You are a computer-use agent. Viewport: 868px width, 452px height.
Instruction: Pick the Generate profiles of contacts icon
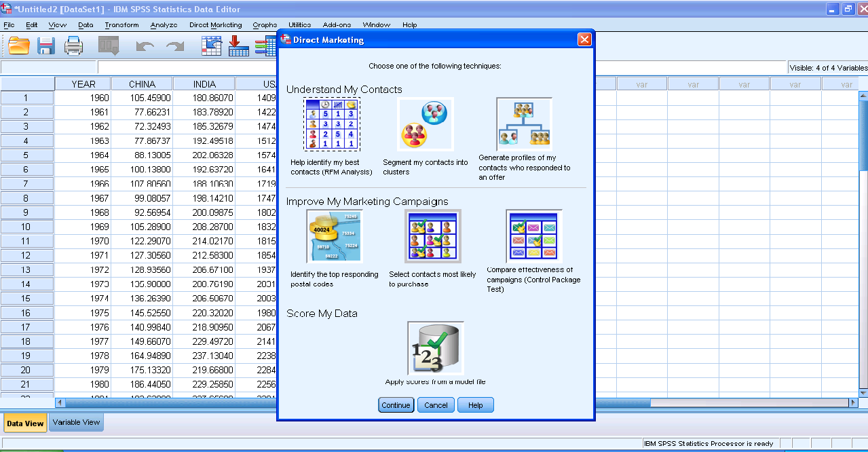click(523, 124)
